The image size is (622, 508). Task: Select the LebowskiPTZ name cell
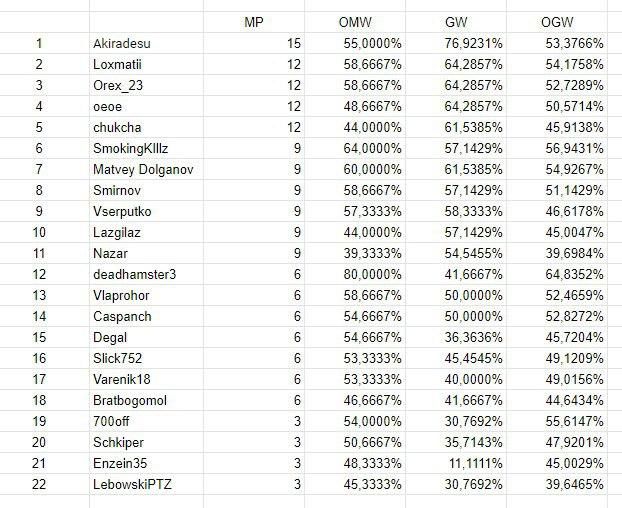131,485
